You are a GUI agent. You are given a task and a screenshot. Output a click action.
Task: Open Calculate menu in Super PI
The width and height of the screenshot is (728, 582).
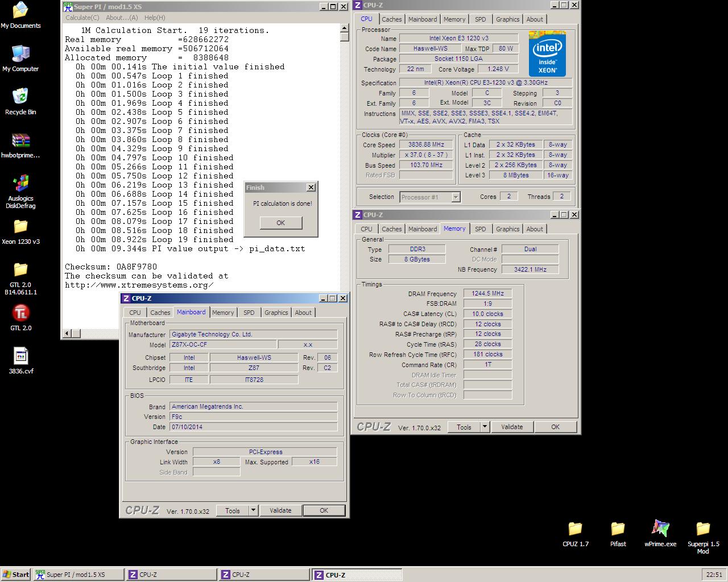tap(82, 18)
